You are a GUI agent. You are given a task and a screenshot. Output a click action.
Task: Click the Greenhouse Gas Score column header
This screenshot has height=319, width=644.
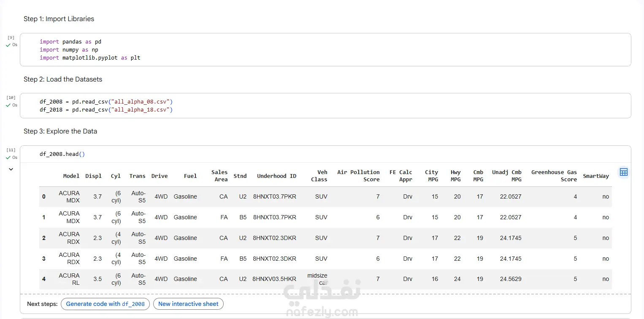coord(554,176)
